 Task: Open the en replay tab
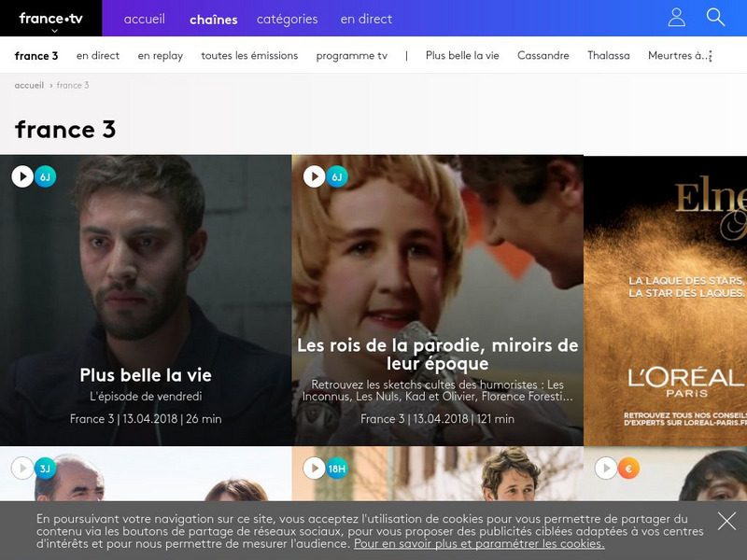coord(160,56)
